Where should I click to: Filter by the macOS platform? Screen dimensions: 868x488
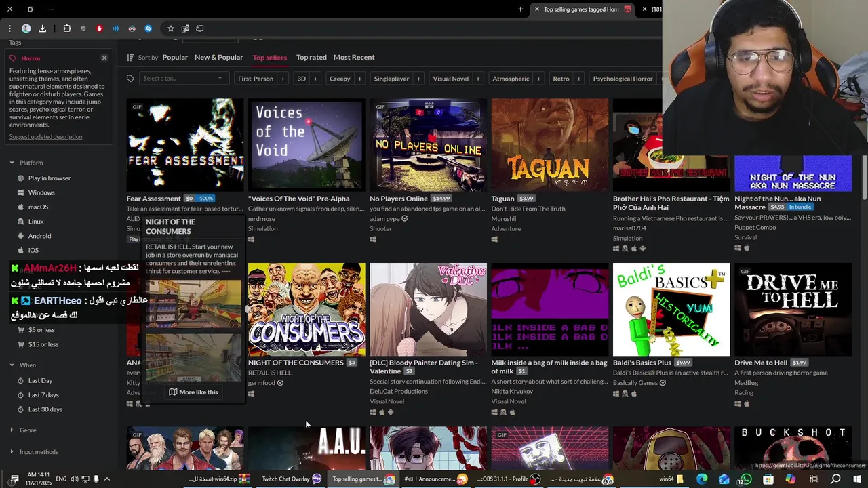38,207
